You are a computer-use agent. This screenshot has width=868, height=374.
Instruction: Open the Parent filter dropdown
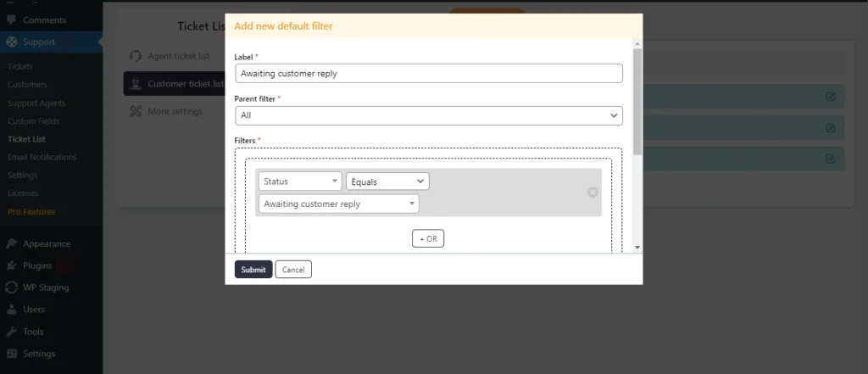click(x=428, y=116)
